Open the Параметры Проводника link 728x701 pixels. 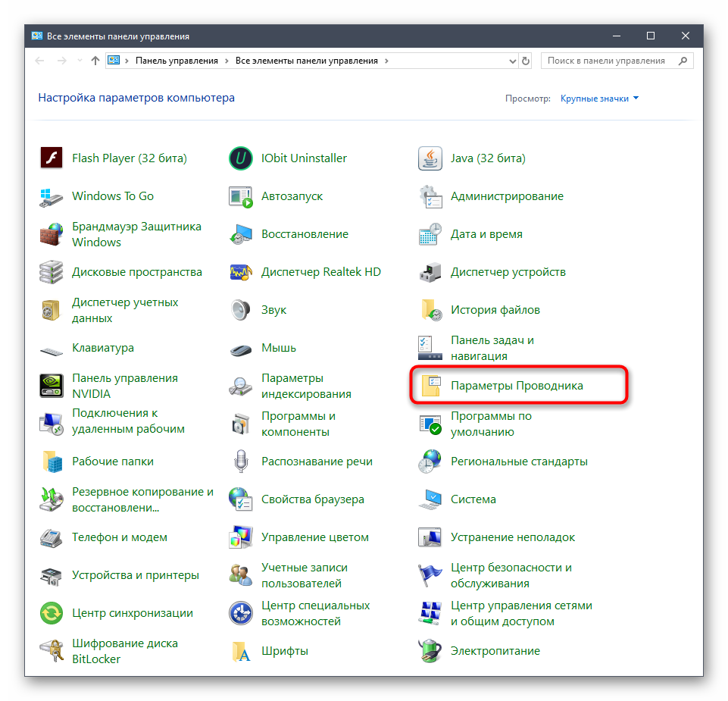click(517, 386)
